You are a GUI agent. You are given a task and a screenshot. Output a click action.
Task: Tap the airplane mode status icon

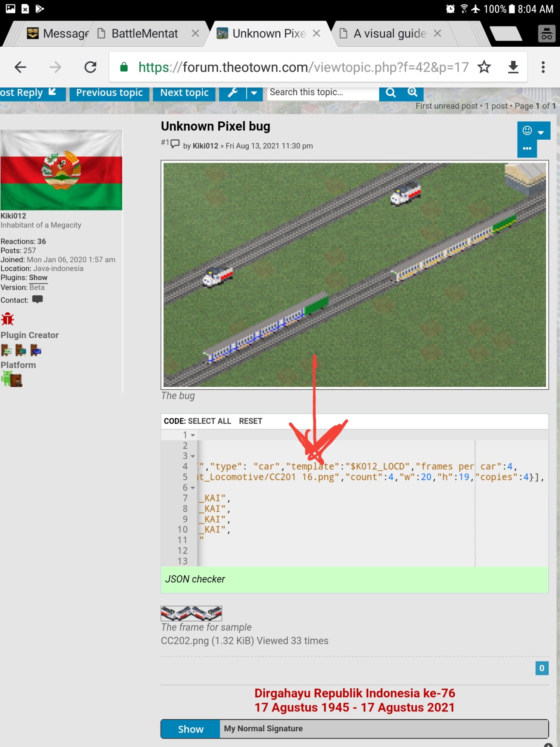[x=475, y=9]
